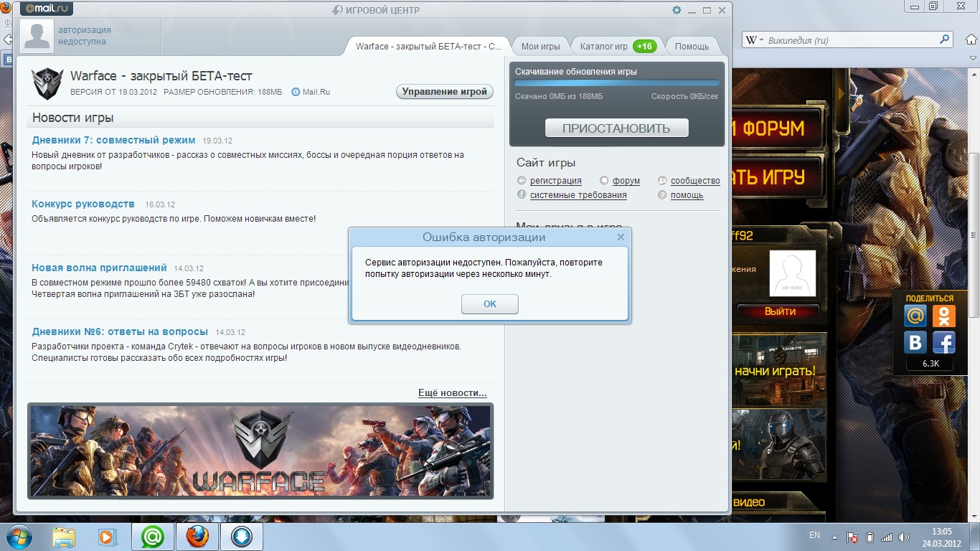
Task: Open news Новая волна приглашений
Action: [x=99, y=268]
